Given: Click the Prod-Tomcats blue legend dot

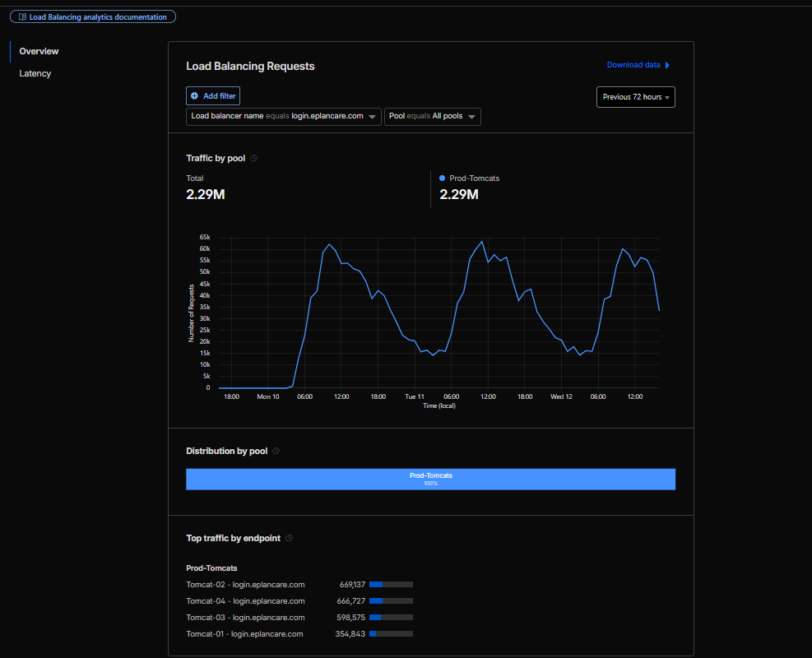Looking at the screenshot, I should (x=443, y=178).
